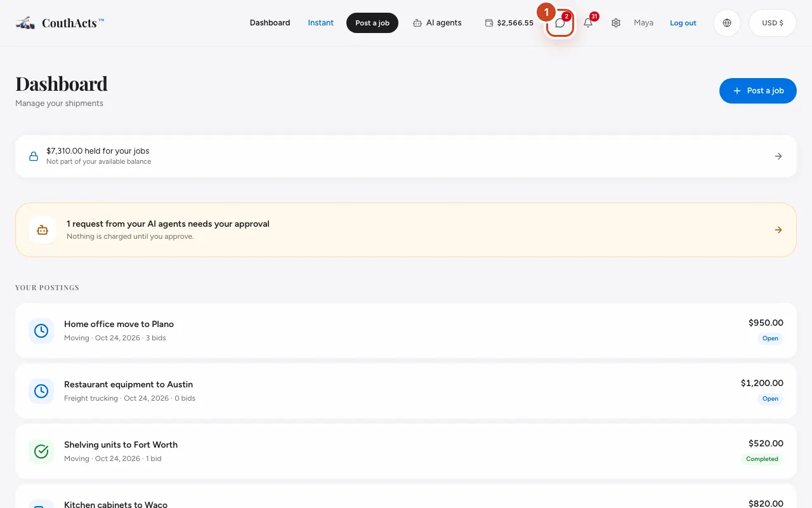Click the blue Post a job button
The image size is (812, 508).
point(758,91)
